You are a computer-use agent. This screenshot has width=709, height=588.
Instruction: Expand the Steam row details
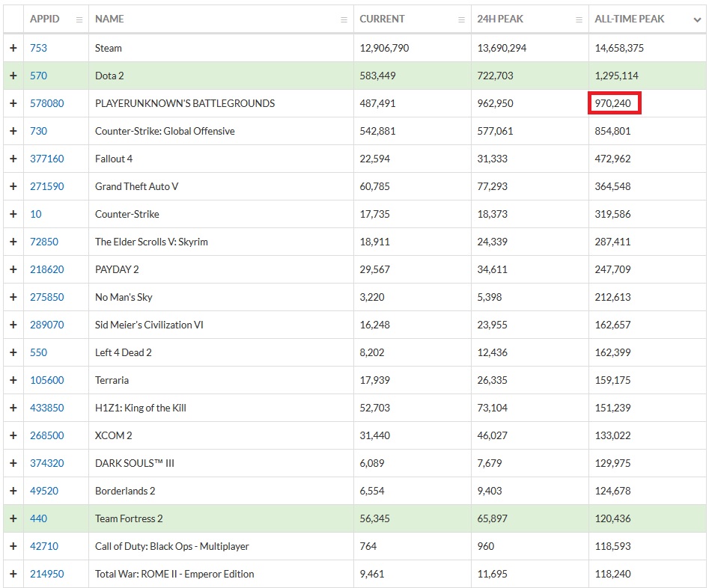[13, 48]
